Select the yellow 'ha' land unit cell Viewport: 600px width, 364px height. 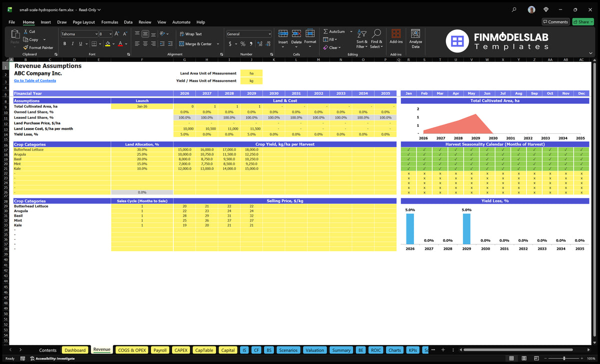(x=251, y=73)
